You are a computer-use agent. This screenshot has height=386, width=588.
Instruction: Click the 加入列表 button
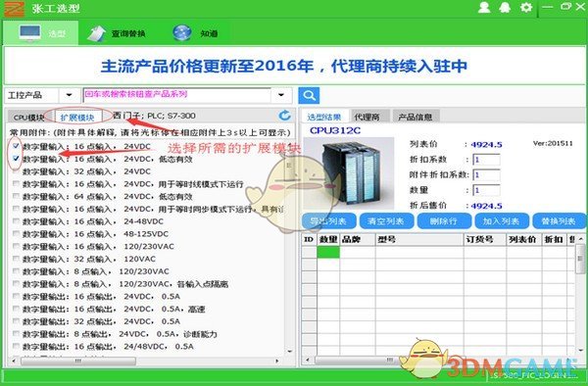[x=502, y=221]
